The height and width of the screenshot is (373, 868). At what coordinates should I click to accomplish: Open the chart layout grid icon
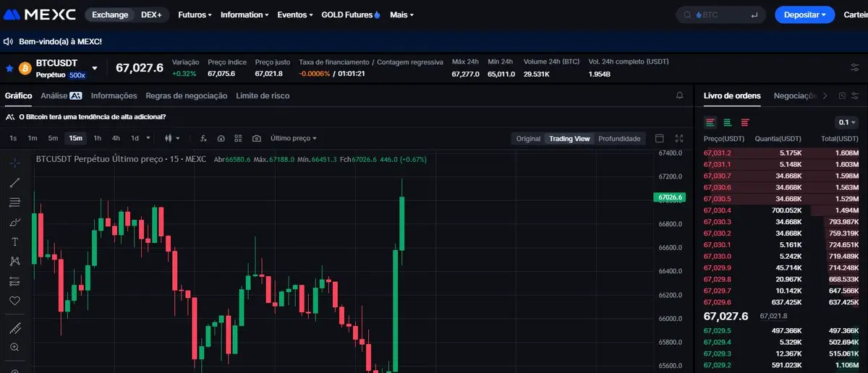click(x=239, y=138)
